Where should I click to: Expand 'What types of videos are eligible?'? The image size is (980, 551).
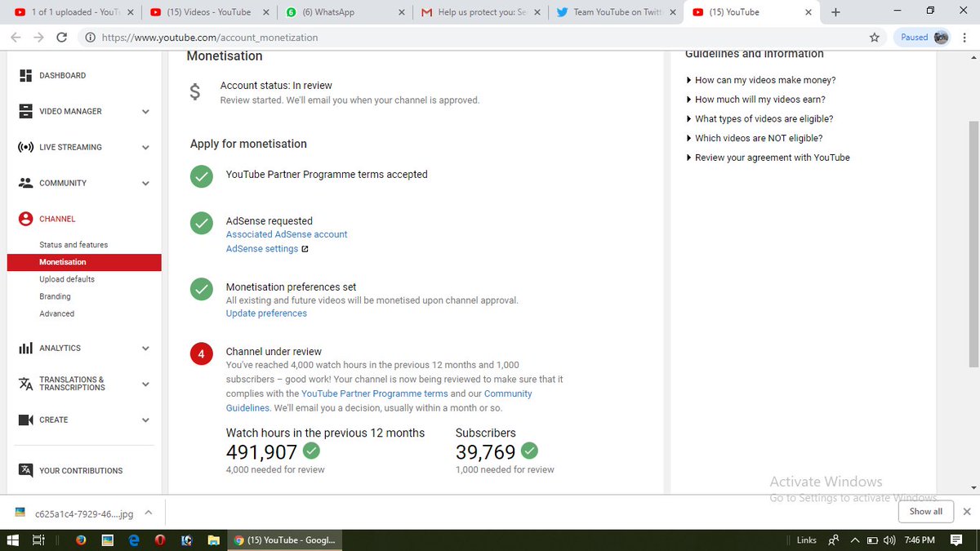tap(759, 119)
